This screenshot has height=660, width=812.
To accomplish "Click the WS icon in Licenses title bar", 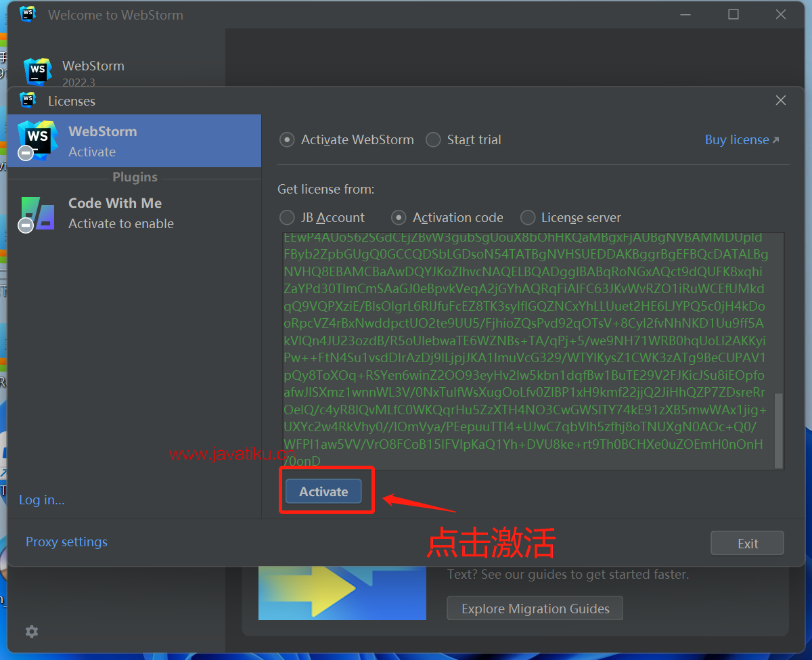I will [x=28, y=100].
